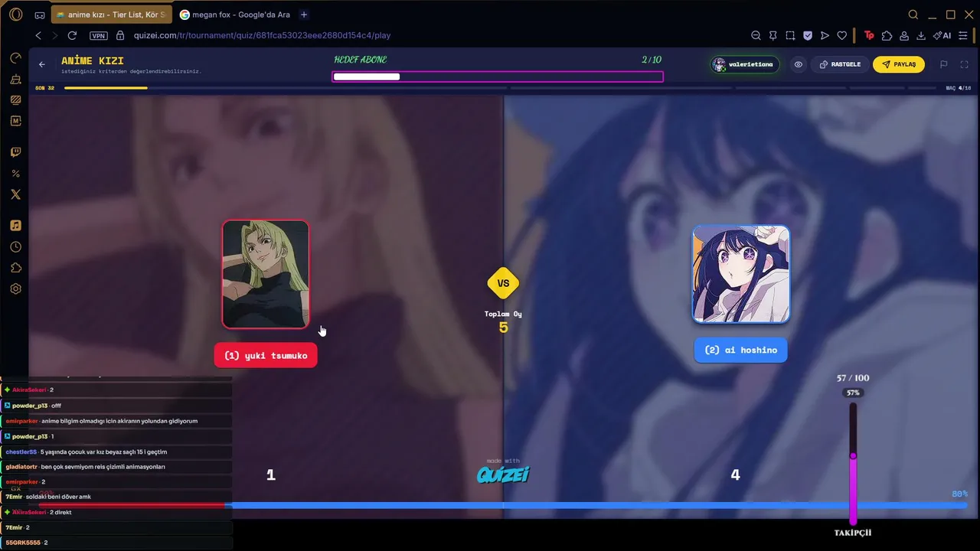Go forward in browser history
980x551 pixels.
pyautogui.click(x=54, y=35)
